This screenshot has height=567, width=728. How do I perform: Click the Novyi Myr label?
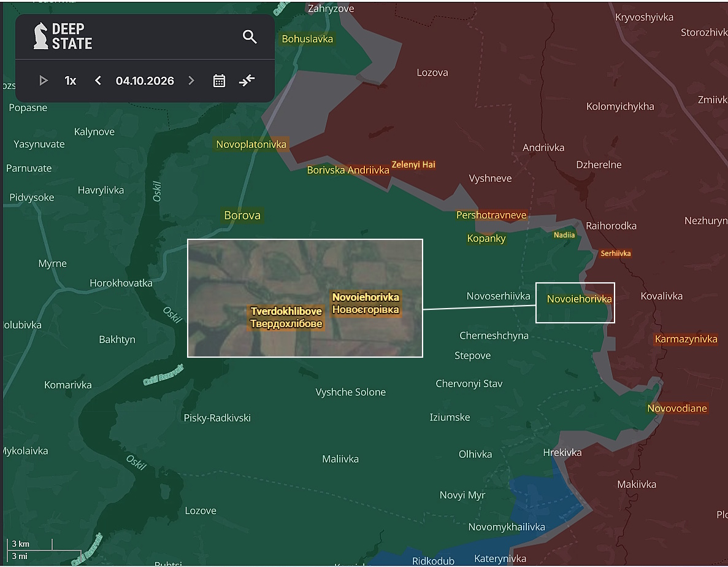pos(462,495)
